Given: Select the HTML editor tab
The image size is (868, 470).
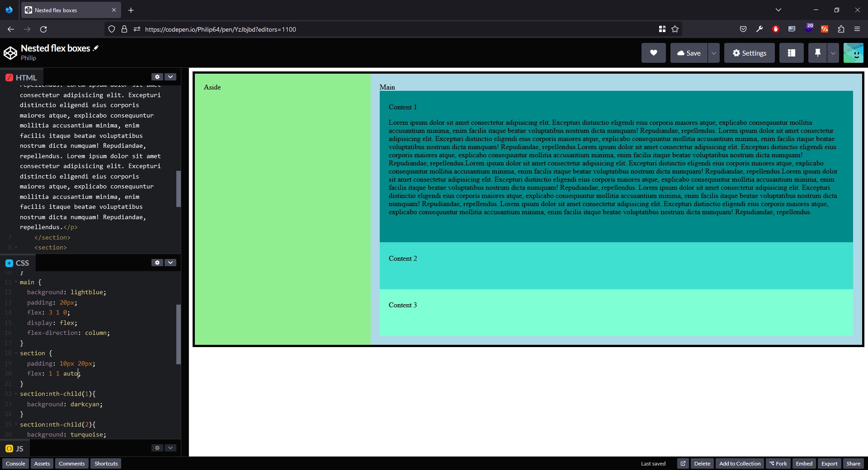Looking at the screenshot, I should coord(21,77).
